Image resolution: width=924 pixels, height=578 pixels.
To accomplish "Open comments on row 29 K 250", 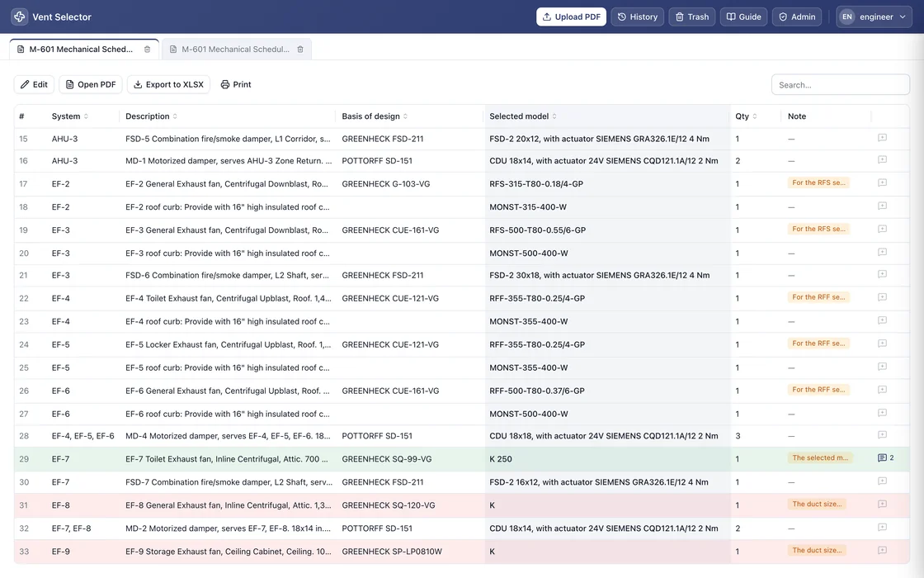I will pos(886,457).
